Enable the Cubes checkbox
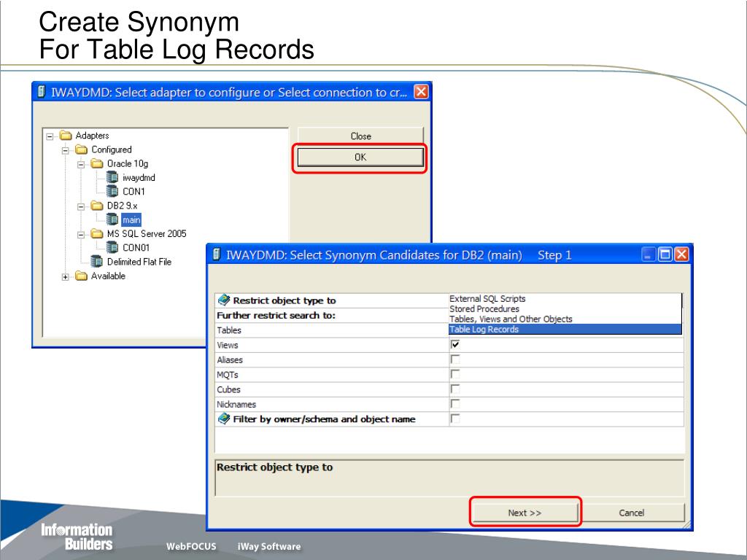The height and width of the screenshot is (560, 747). point(455,389)
